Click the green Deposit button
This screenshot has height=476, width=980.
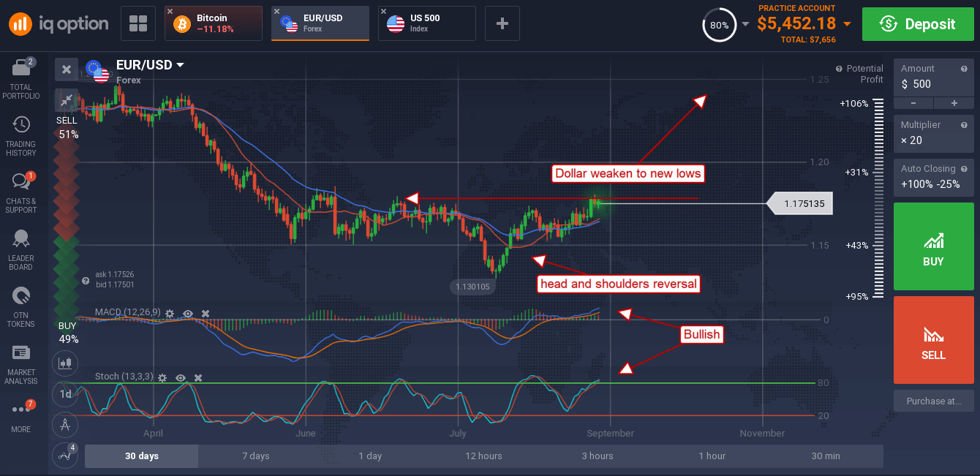[x=917, y=24]
